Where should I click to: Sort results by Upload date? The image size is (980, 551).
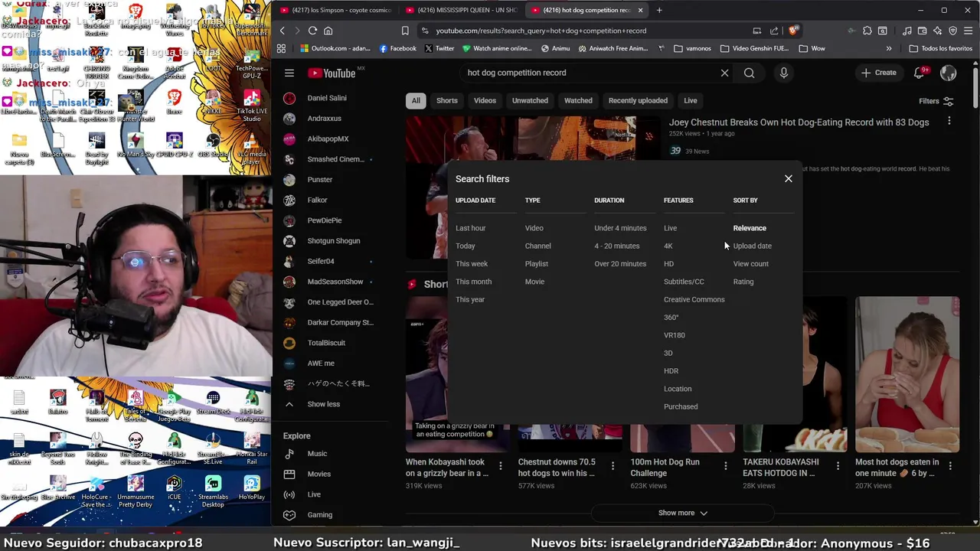752,246
